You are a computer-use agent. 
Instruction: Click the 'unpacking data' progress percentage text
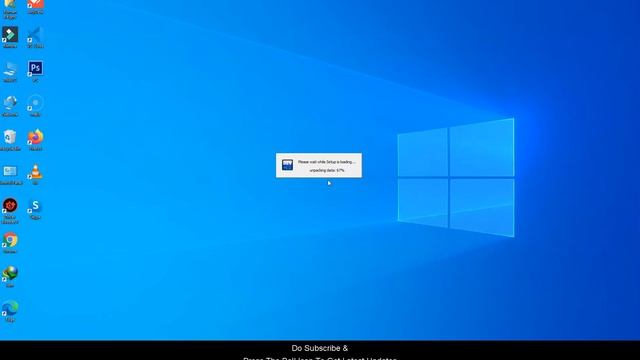pos(327,170)
